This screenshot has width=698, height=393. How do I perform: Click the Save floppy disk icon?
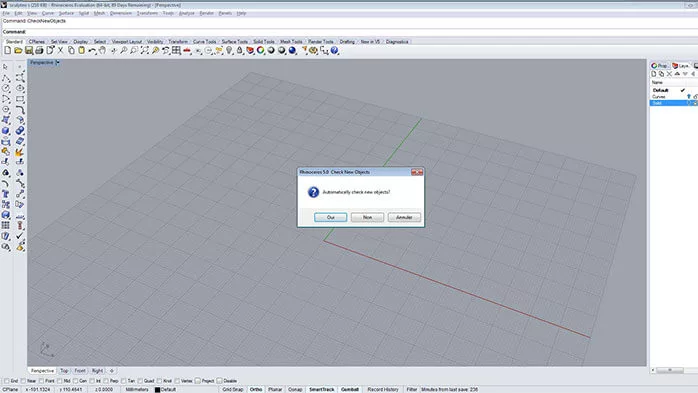(x=29, y=51)
